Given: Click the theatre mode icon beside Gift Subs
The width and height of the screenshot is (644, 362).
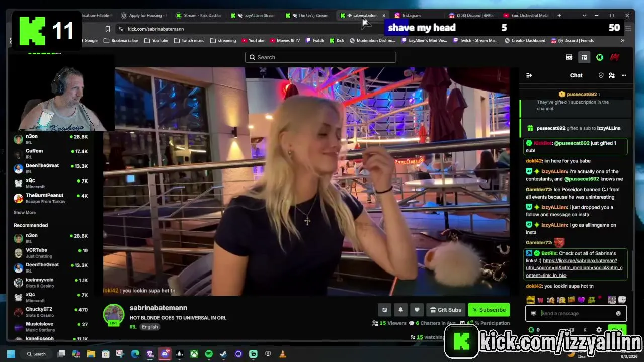Looking at the screenshot, I should point(385,310).
